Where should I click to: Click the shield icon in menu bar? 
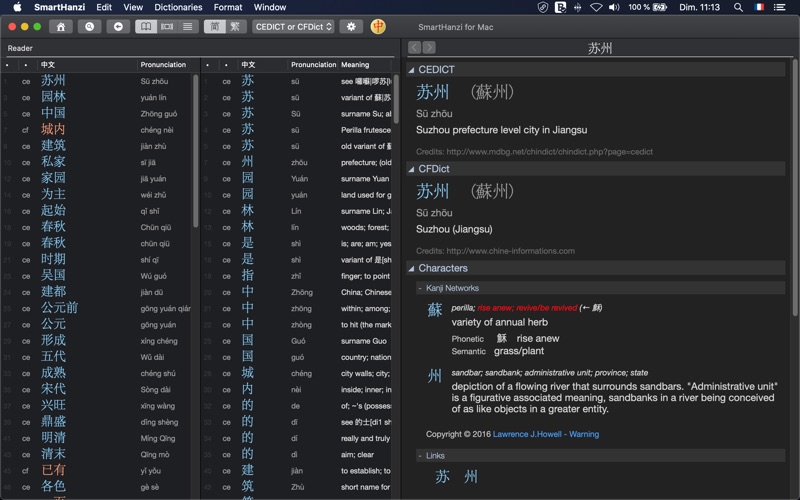pos(543,7)
